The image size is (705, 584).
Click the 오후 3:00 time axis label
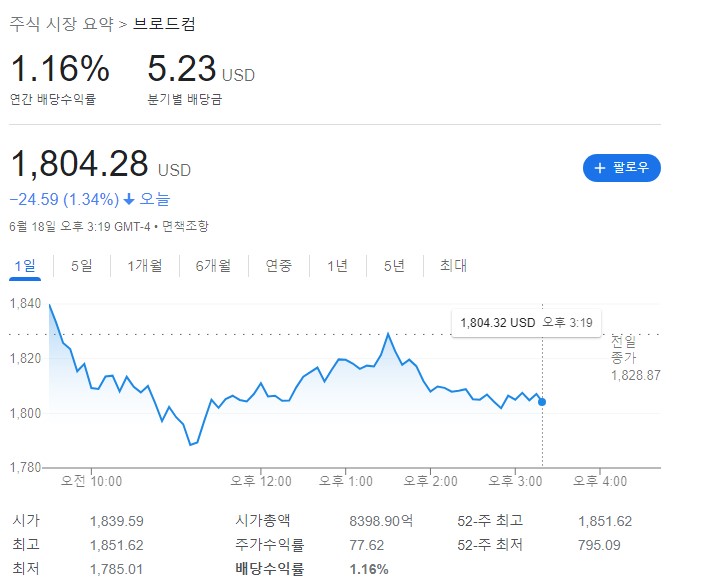tap(515, 481)
